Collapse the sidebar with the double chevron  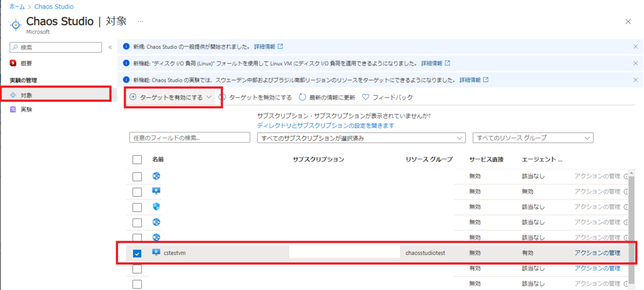[110, 47]
